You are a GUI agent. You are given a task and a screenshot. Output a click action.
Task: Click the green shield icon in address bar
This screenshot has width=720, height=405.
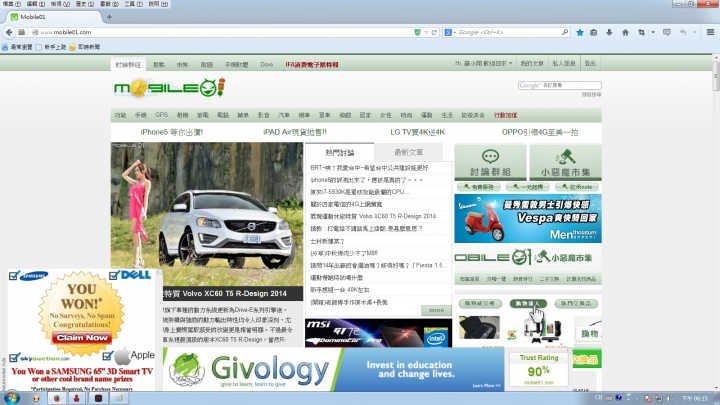point(417,32)
